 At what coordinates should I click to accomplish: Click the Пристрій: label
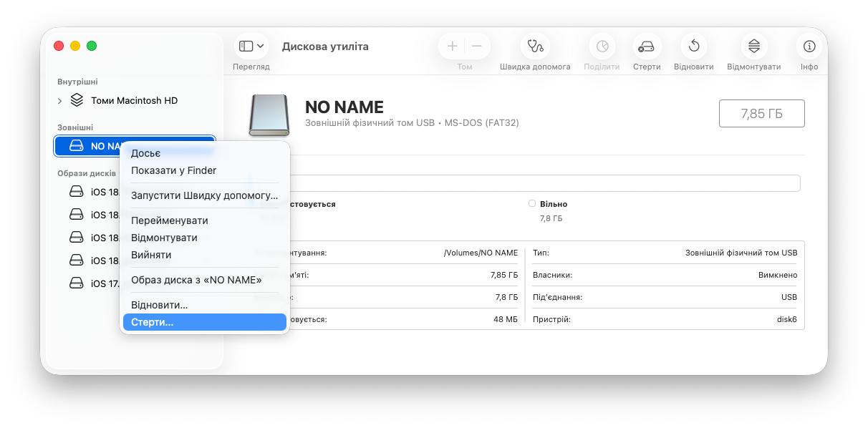coord(551,319)
